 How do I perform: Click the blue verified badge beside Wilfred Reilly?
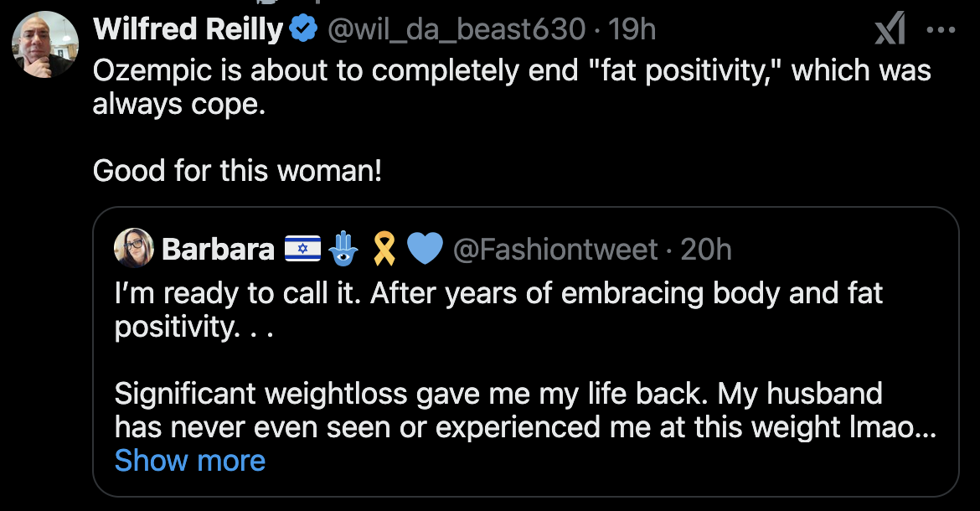click(x=303, y=31)
